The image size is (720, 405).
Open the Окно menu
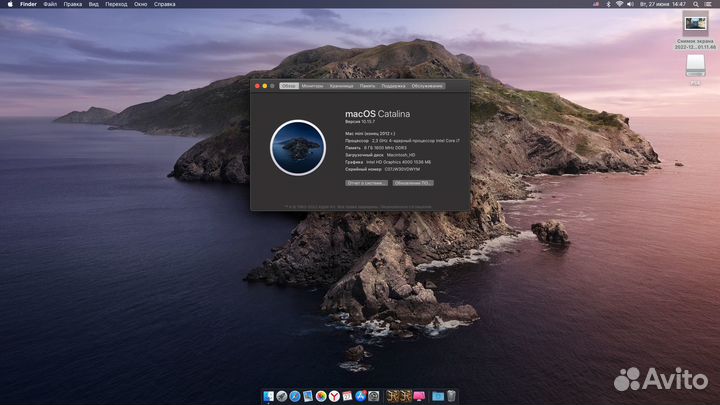tap(141, 4)
